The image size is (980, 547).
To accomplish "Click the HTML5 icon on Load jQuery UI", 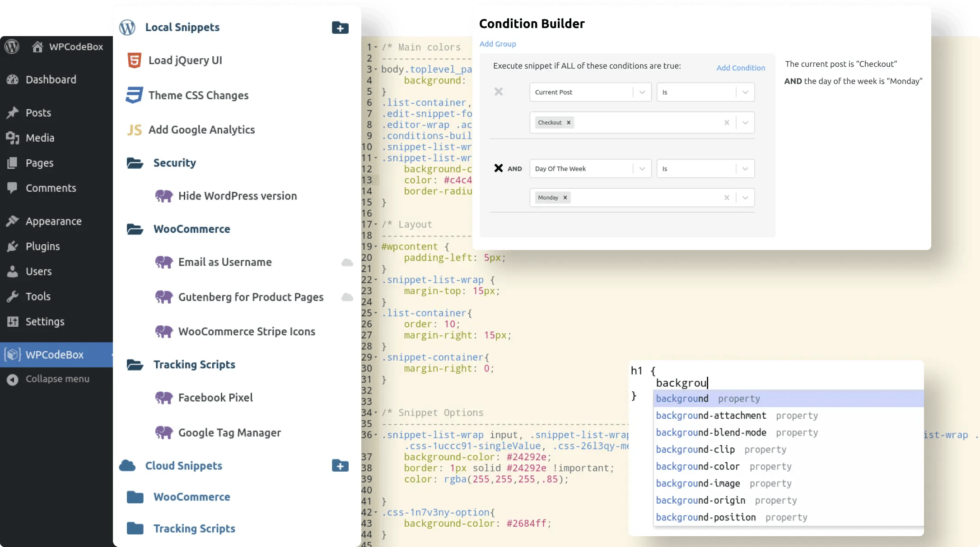I will click(x=134, y=60).
